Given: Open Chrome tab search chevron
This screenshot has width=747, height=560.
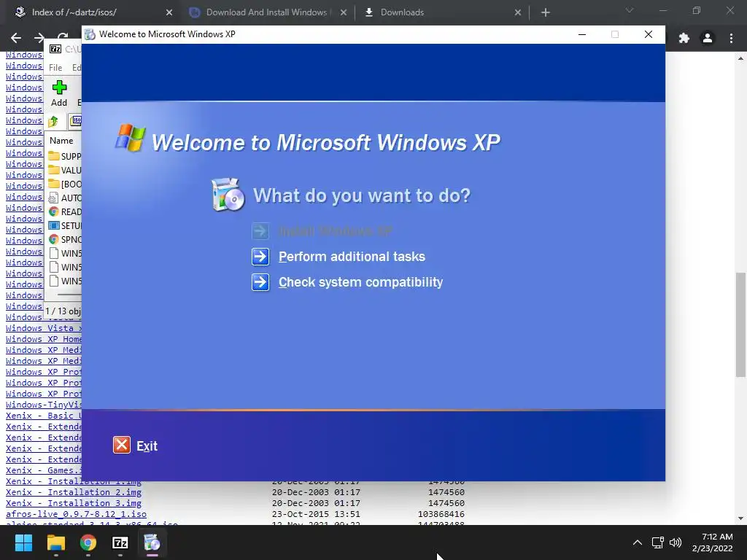Looking at the screenshot, I should click(x=630, y=10).
